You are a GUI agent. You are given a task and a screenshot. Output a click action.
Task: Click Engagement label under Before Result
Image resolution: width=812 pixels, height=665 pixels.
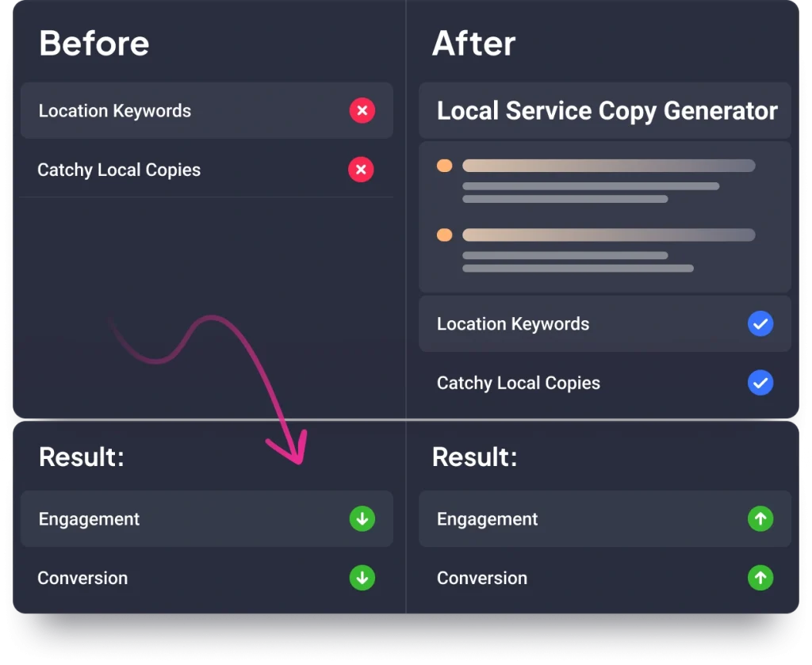(x=89, y=519)
